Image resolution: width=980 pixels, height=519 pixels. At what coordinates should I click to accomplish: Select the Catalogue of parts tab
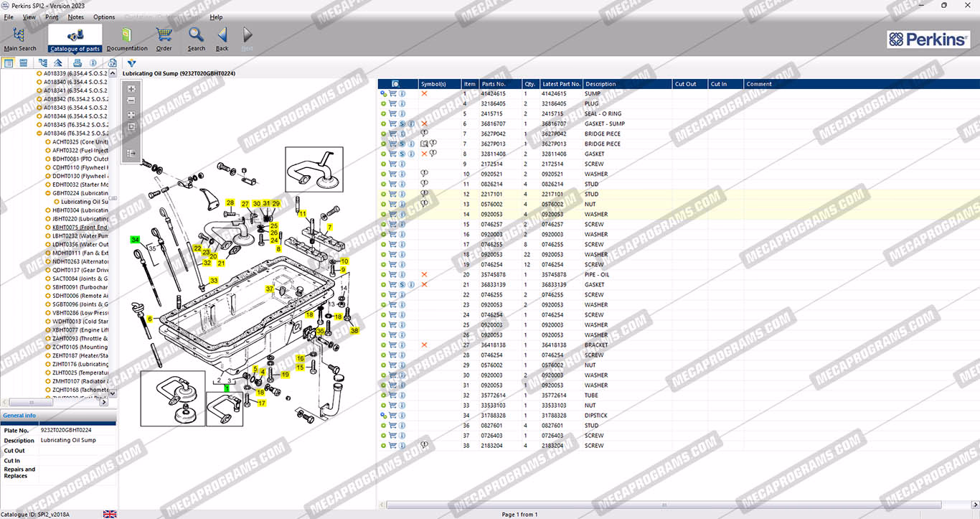point(75,39)
